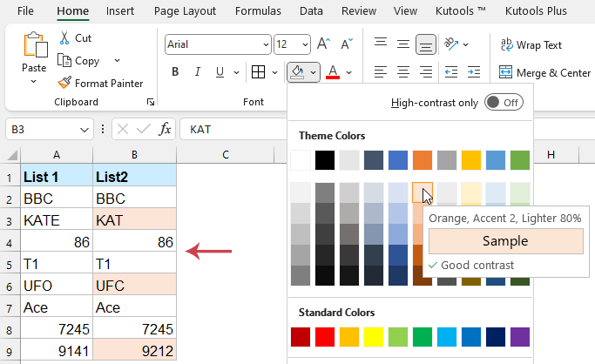Select Bottom Align icon
The image size is (595, 364).
(426, 44)
